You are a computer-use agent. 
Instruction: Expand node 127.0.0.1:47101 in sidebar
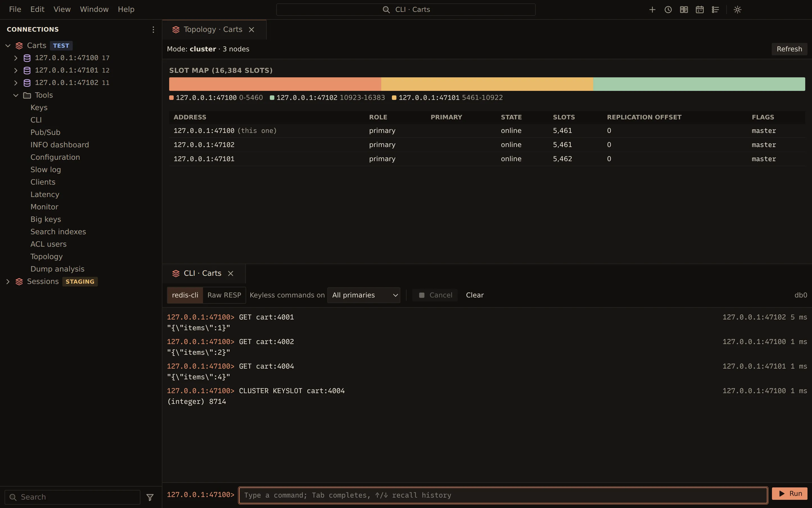(x=16, y=70)
